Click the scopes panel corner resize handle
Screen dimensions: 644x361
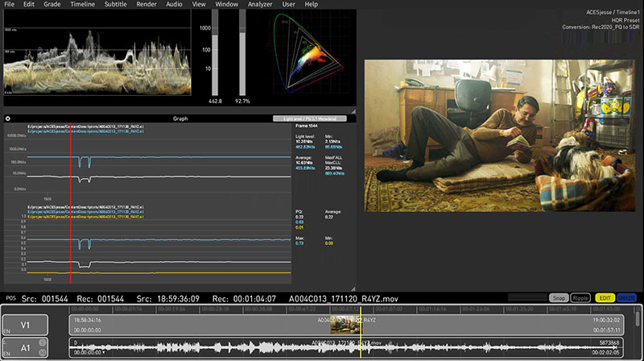(353, 111)
